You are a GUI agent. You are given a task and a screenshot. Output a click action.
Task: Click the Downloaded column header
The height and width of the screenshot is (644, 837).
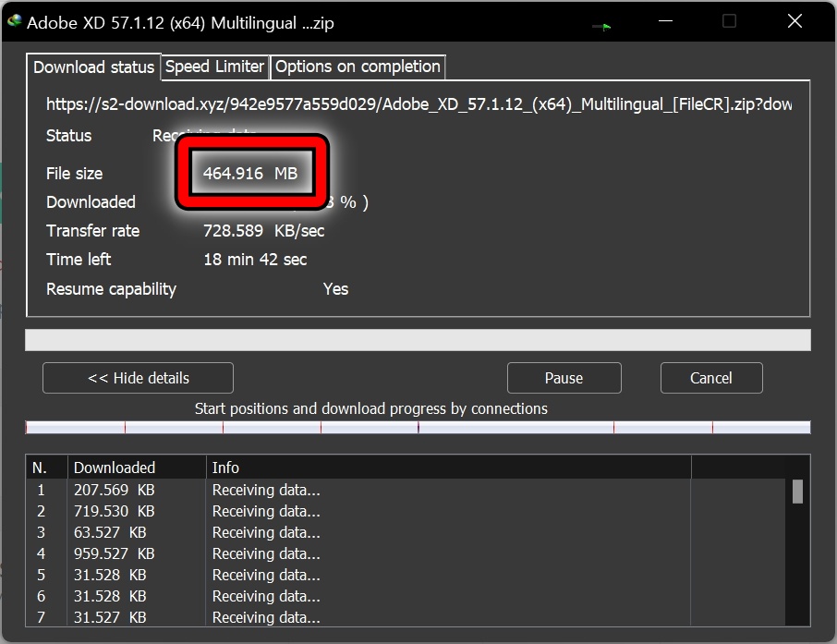pyautogui.click(x=137, y=468)
